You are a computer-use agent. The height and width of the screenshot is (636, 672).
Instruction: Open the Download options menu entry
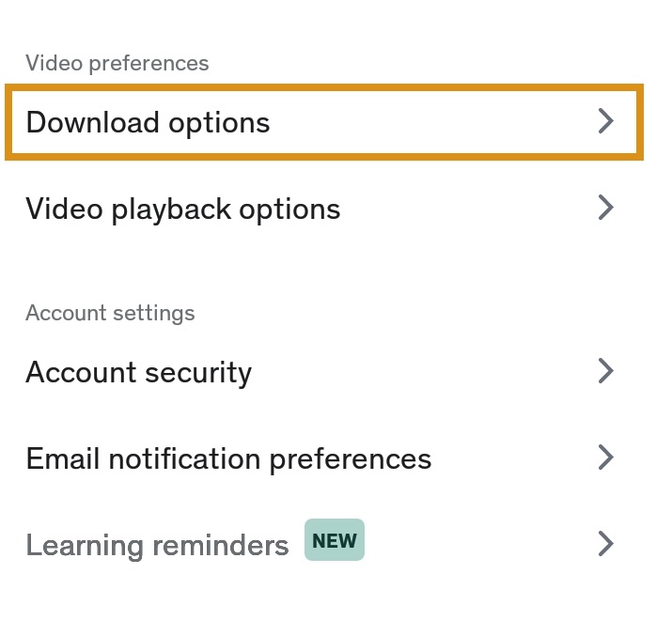pyautogui.click(x=324, y=122)
